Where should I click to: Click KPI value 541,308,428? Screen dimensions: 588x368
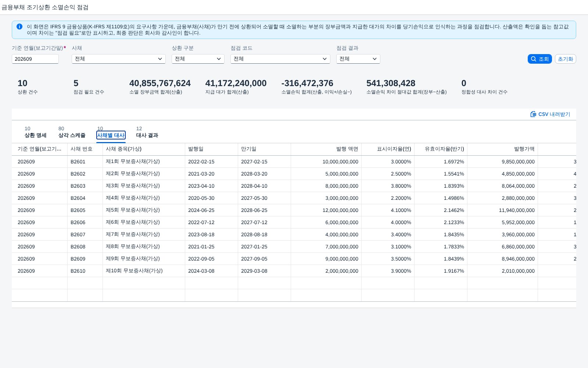[391, 83]
